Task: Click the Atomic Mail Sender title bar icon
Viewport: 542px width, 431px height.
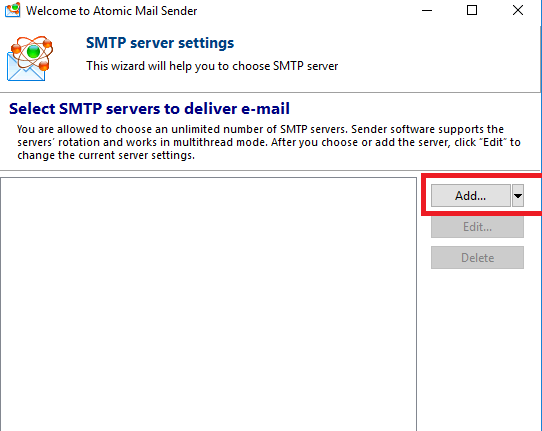Action: [12, 10]
